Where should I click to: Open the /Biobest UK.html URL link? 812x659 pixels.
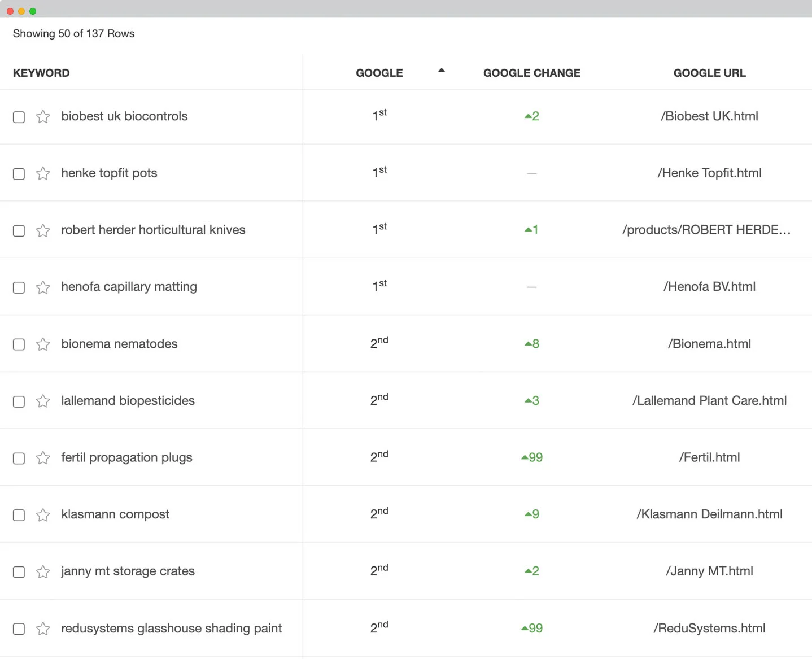click(709, 116)
